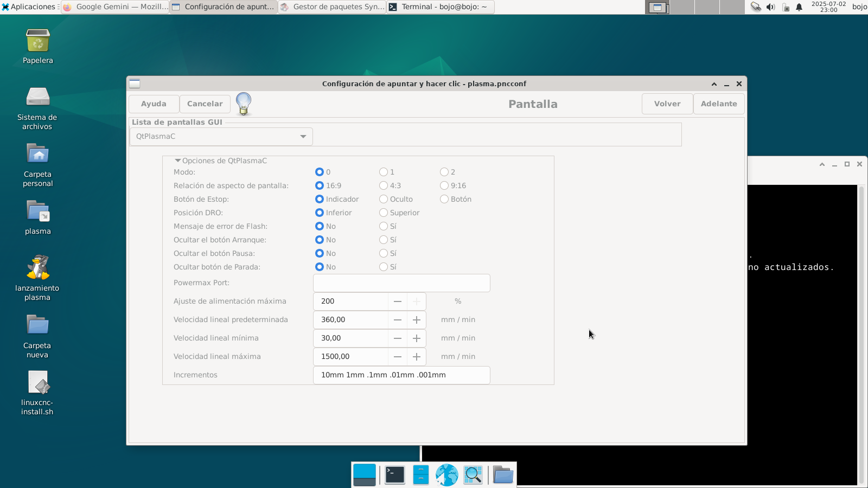
Task: Decrease Velocidad lineal predeterminada value
Action: pos(398,320)
